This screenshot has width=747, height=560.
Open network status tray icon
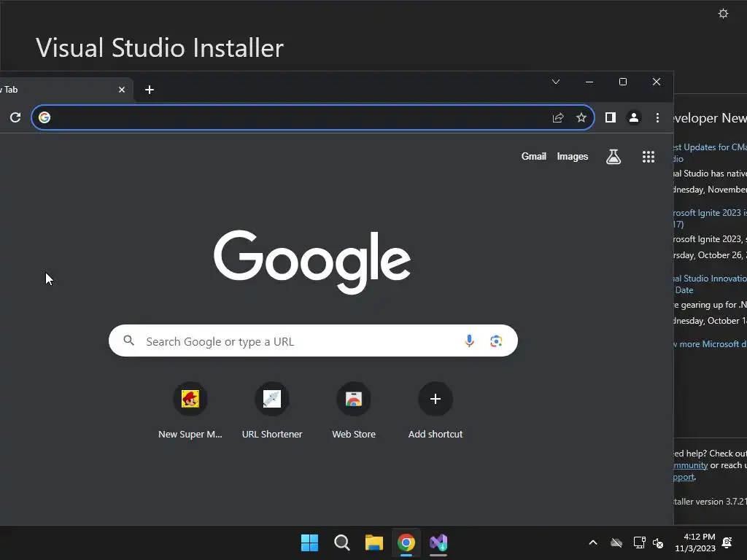click(639, 542)
